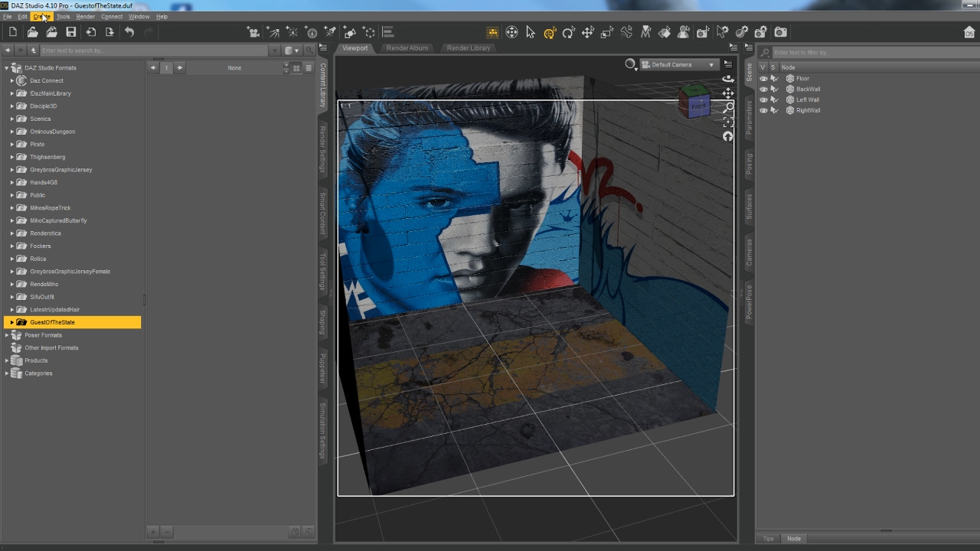Click the viewport reset camera arrow

728,136
